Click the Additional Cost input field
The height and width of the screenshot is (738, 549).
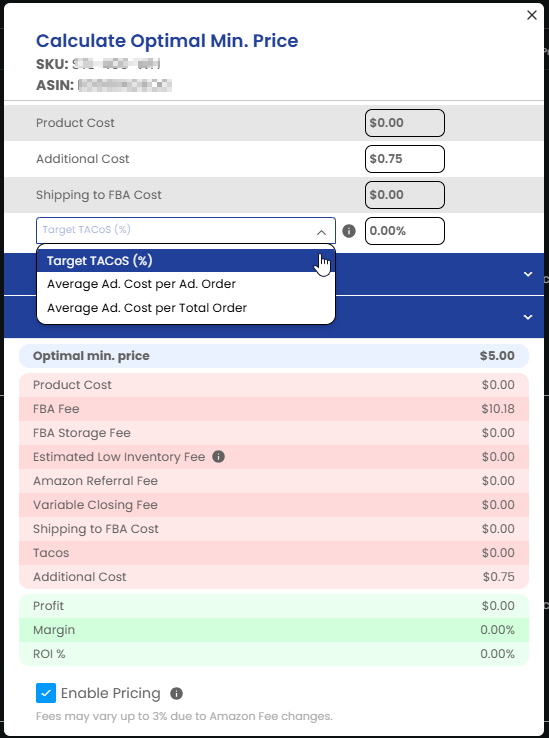point(404,159)
